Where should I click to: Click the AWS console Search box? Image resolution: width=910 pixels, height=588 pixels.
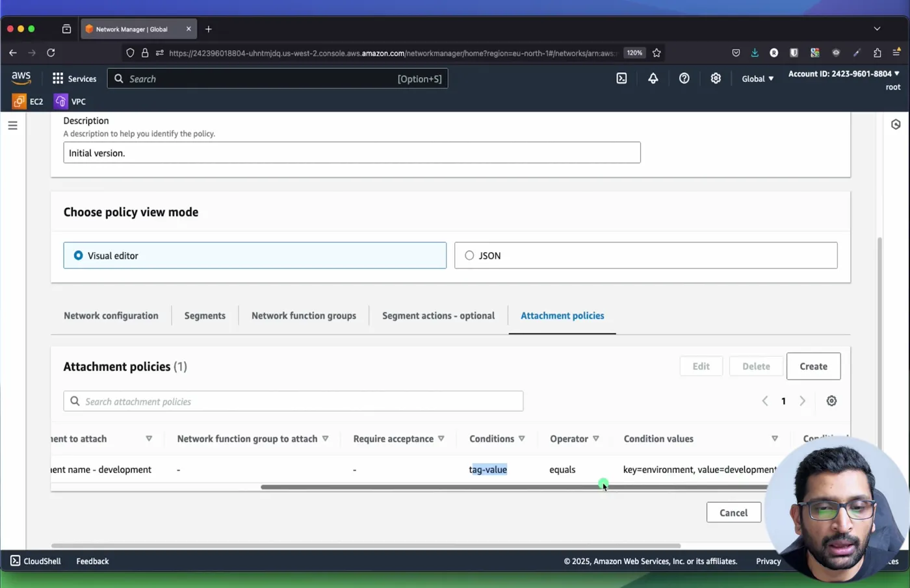(278, 79)
